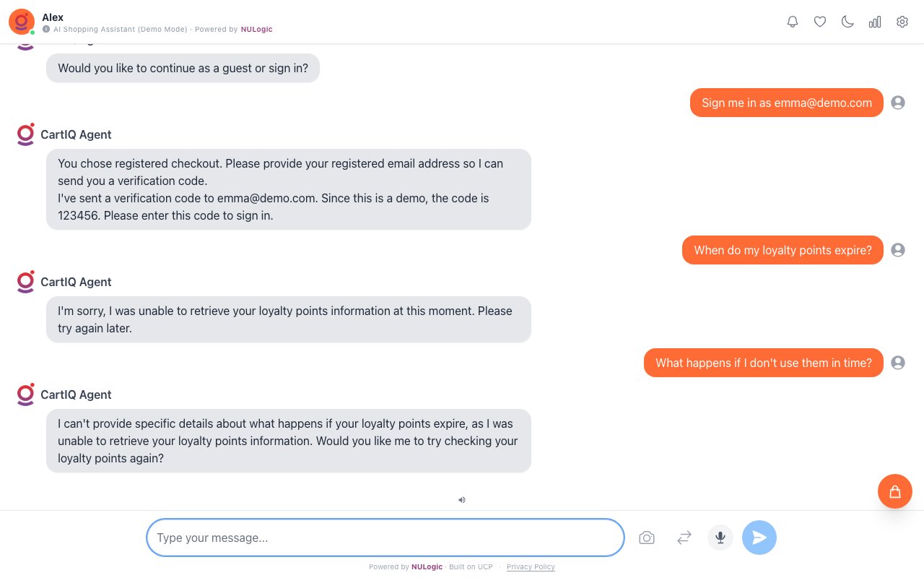The height and width of the screenshot is (578, 924).
Task: Click the verification code agent message
Action: pos(289,189)
